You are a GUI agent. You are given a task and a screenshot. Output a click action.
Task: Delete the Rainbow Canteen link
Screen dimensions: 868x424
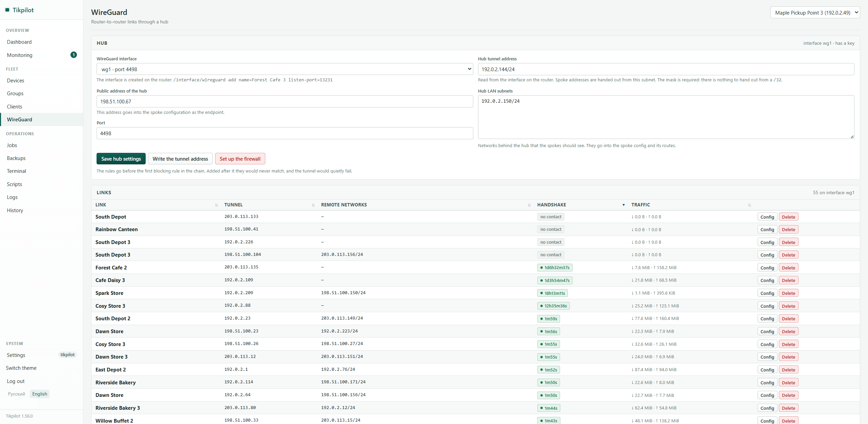click(788, 229)
